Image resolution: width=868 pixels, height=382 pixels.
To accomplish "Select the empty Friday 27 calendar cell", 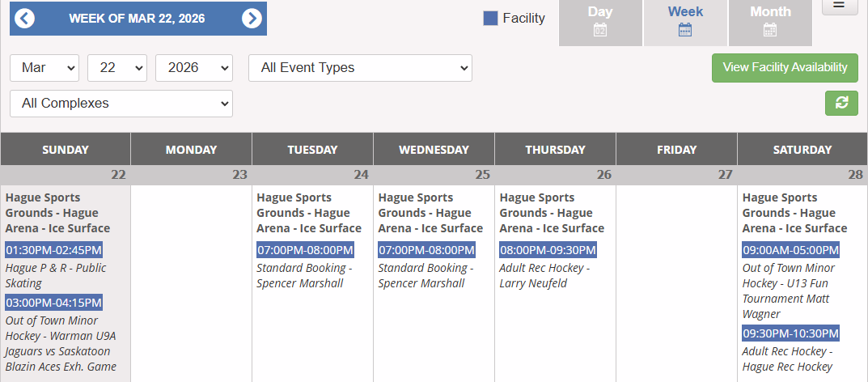I will [676, 275].
